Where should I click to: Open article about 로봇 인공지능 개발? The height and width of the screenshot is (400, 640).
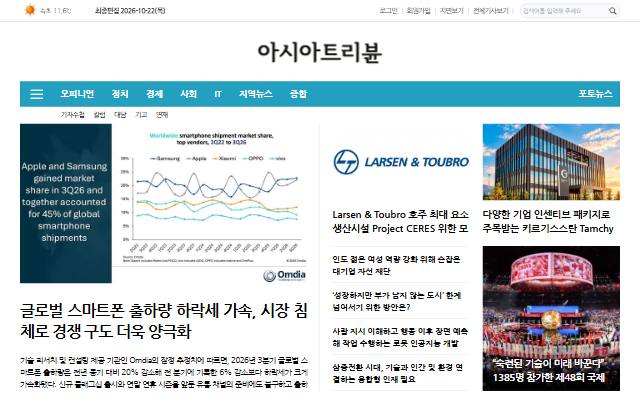point(400,337)
